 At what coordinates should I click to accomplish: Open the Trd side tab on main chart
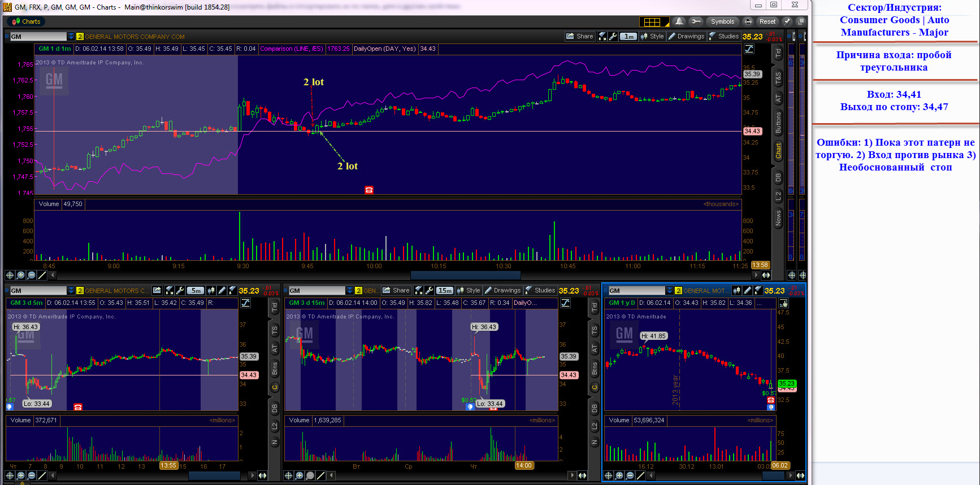(x=778, y=53)
